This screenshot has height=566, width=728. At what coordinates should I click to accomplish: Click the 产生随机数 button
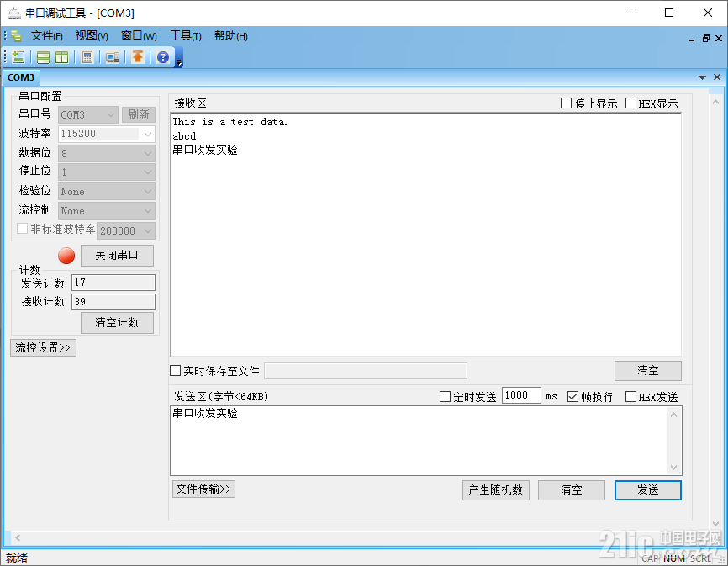click(x=496, y=489)
